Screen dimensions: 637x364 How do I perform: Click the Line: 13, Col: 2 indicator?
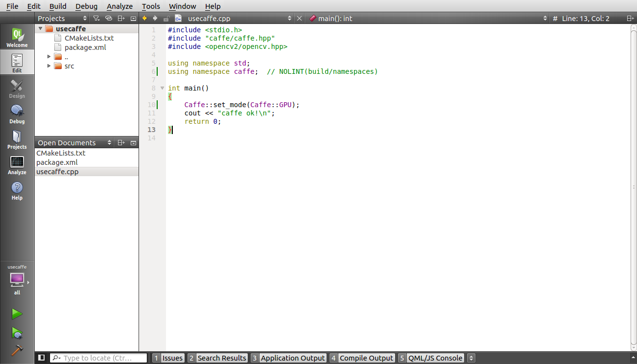(586, 18)
